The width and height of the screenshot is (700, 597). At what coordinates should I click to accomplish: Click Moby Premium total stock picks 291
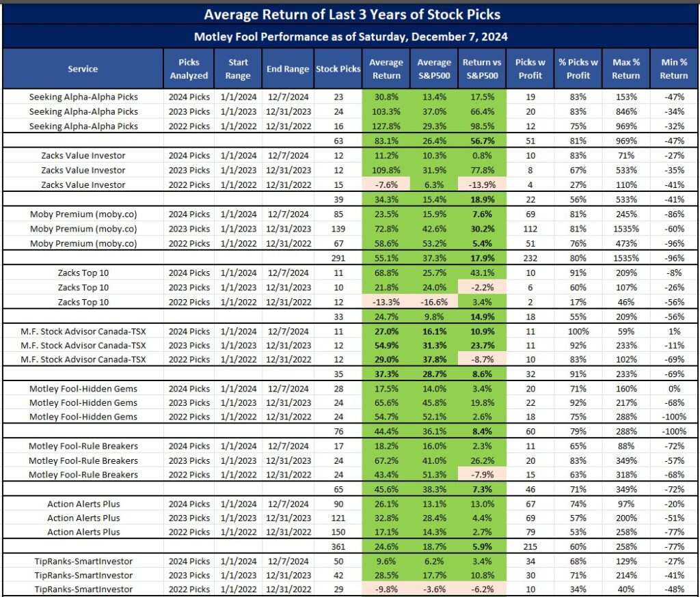click(338, 258)
